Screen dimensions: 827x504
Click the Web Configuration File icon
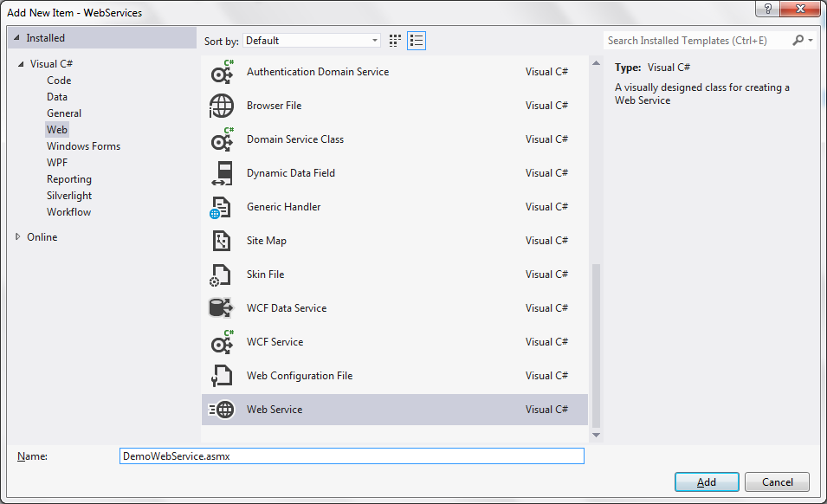223,376
